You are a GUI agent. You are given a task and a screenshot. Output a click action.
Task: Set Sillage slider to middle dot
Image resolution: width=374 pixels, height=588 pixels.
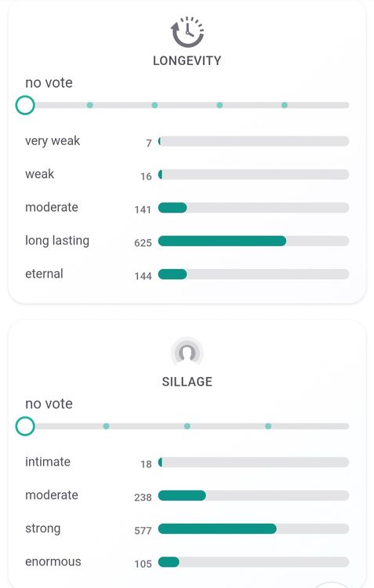187,426
